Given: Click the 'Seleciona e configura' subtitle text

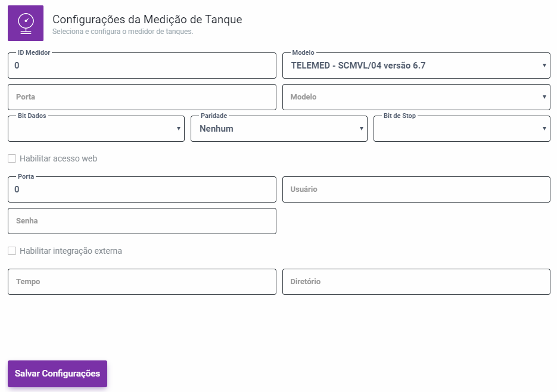Looking at the screenshot, I should (x=123, y=32).
